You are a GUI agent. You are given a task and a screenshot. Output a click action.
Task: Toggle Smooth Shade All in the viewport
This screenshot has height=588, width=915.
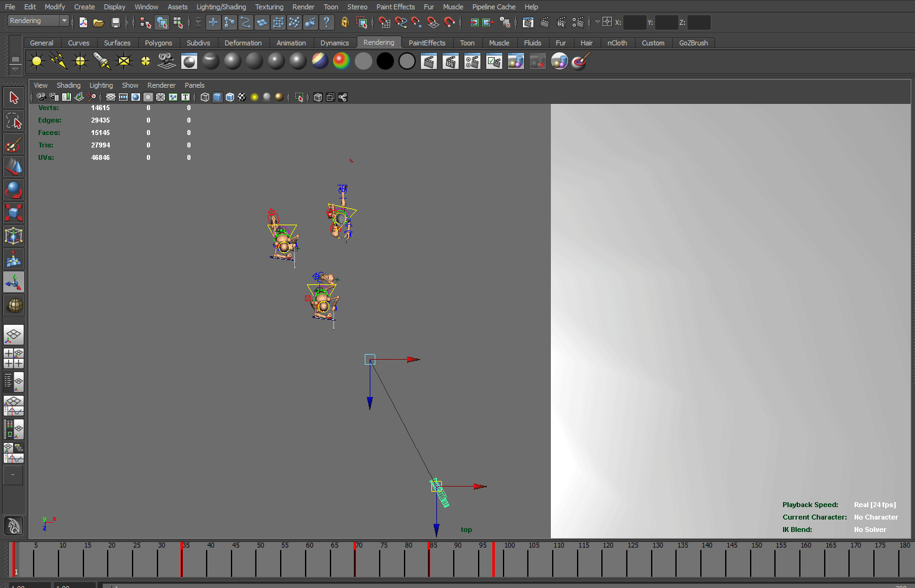217,96
